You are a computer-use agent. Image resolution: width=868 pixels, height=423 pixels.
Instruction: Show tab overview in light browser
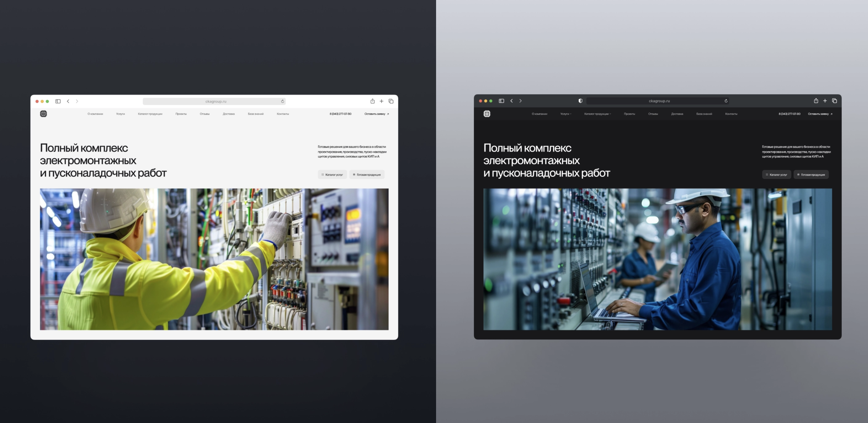click(391, 101)
